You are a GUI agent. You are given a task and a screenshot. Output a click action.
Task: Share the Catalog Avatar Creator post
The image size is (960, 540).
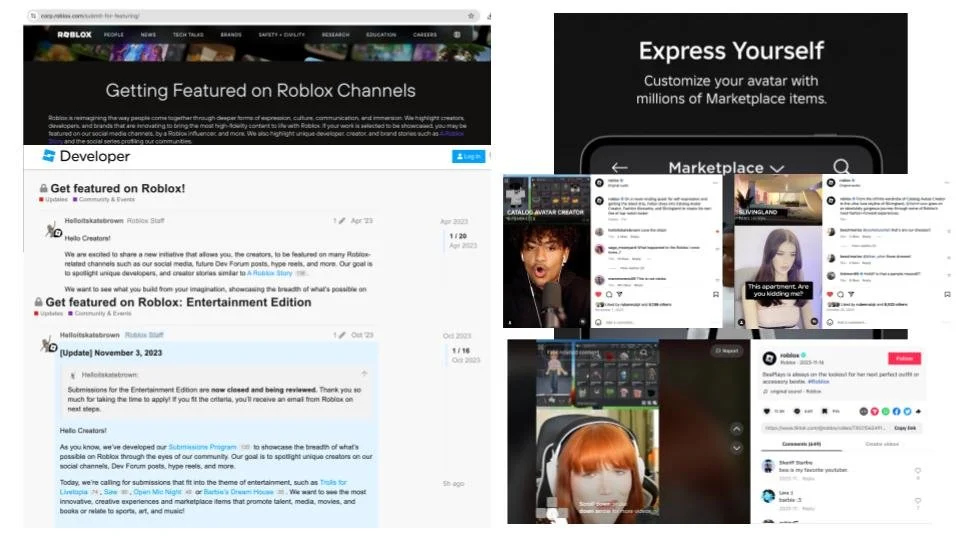[619, 294]
